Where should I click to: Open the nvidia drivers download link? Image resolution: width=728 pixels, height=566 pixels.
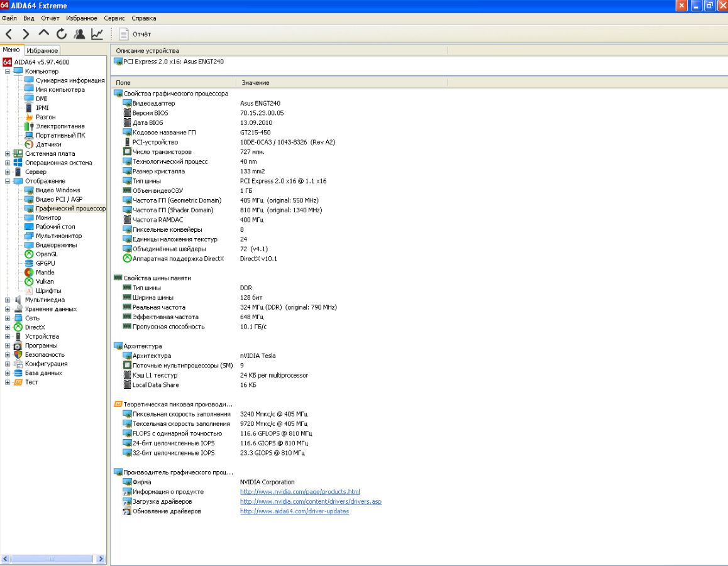311,501
